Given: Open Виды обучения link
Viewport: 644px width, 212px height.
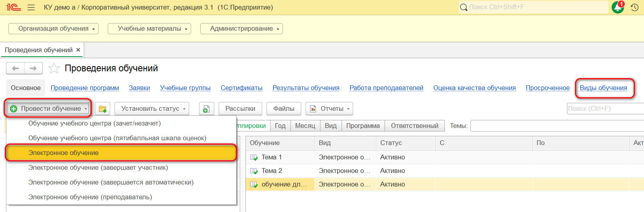Looking at the screenshot, I should pyautogui.click(x=603, y=88).
